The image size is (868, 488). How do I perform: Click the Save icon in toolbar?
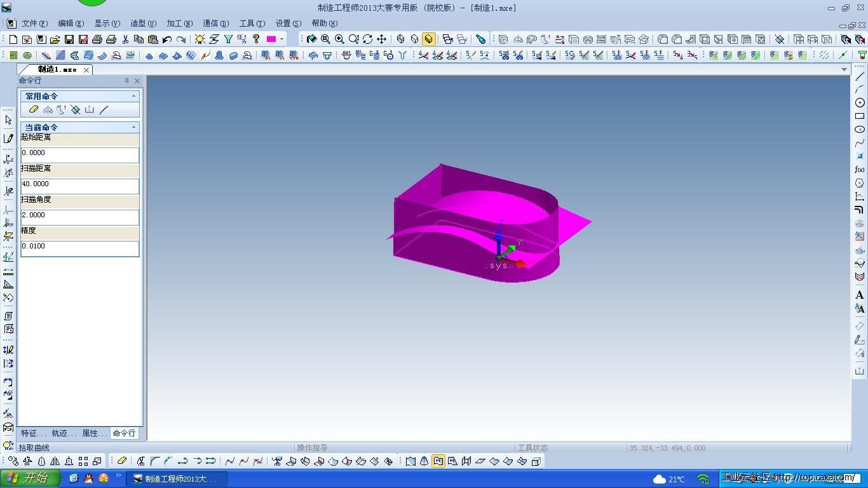click(x=69, y=39)
